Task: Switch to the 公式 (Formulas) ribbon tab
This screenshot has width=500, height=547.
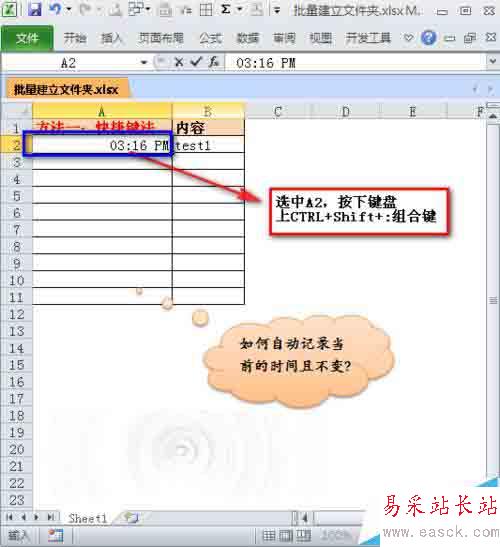Action: 210,38
